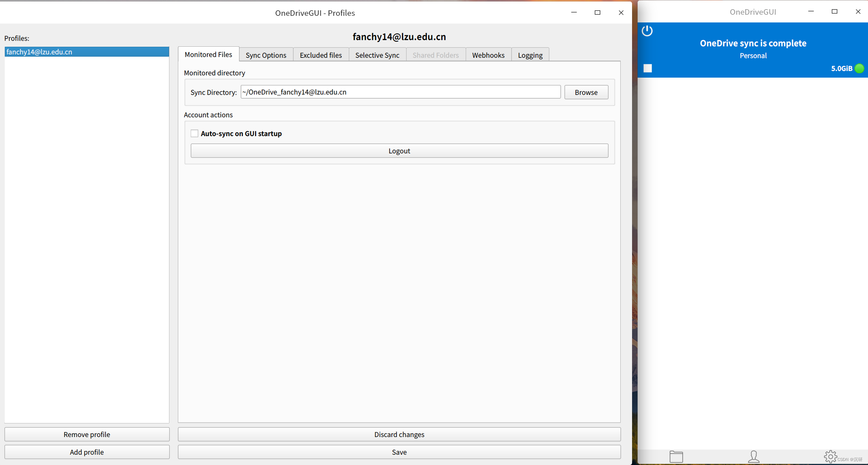Click the 'Personal' account type label
Screen dimensions: 868x465
tap(753, 56)
